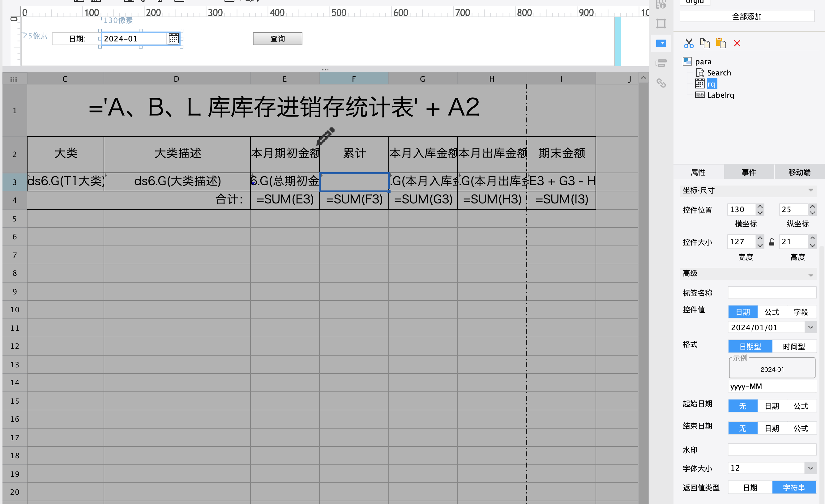Click the calendar icon in the date widget

pyautogui.click(x=173, y=39)
